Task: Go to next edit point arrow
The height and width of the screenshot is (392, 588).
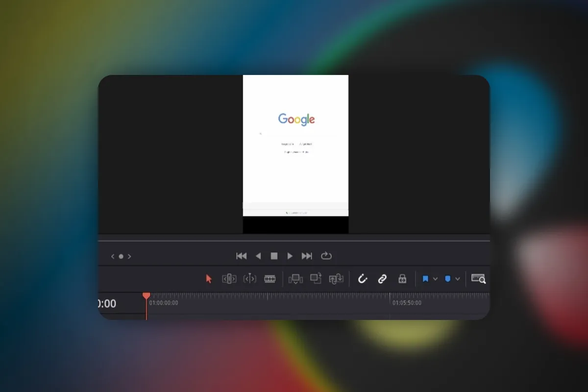Action: (129, 256)
